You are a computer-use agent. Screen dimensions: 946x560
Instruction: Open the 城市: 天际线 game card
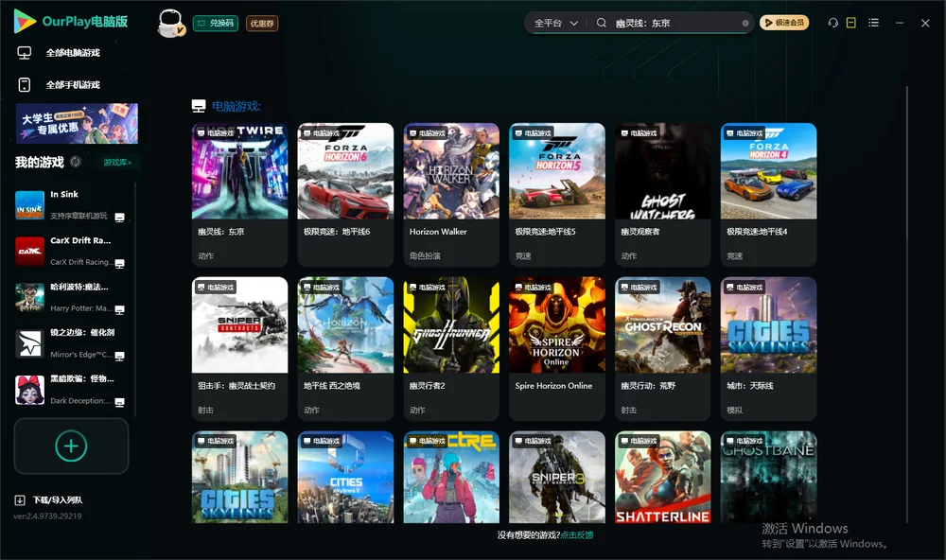[x=768, y=348]
